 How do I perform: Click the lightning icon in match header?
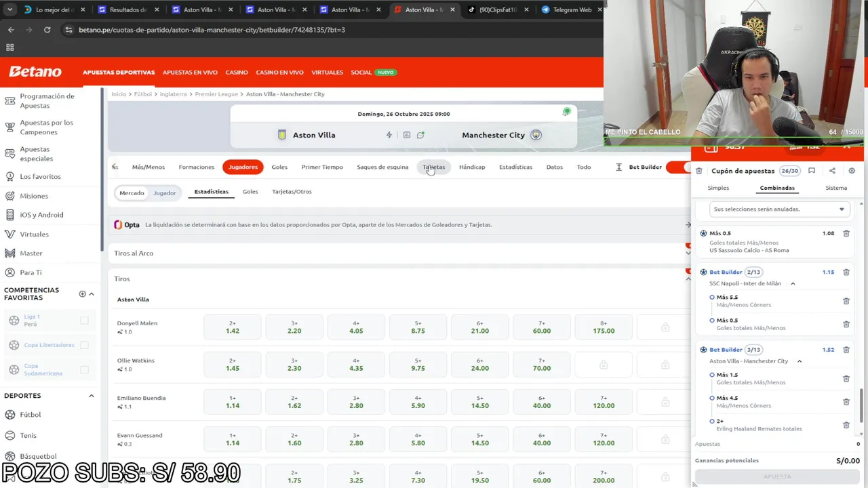click(x=389, y=135)
